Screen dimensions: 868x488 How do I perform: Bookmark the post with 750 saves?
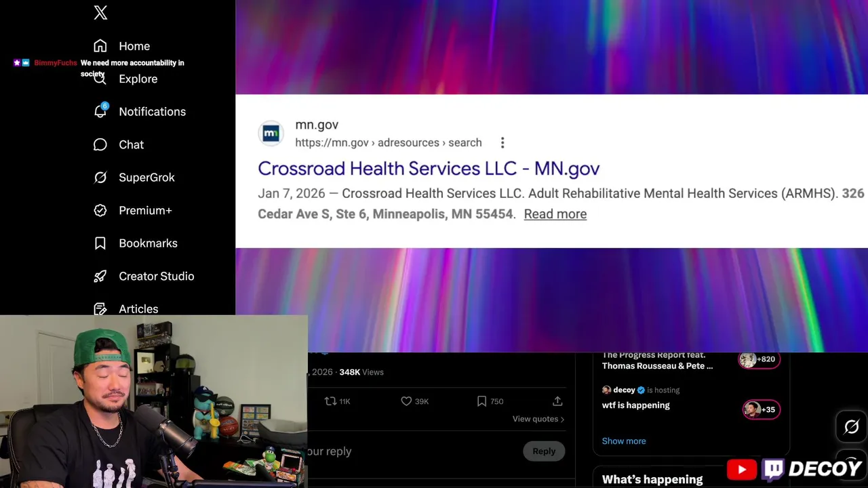[x=481, y=401]
